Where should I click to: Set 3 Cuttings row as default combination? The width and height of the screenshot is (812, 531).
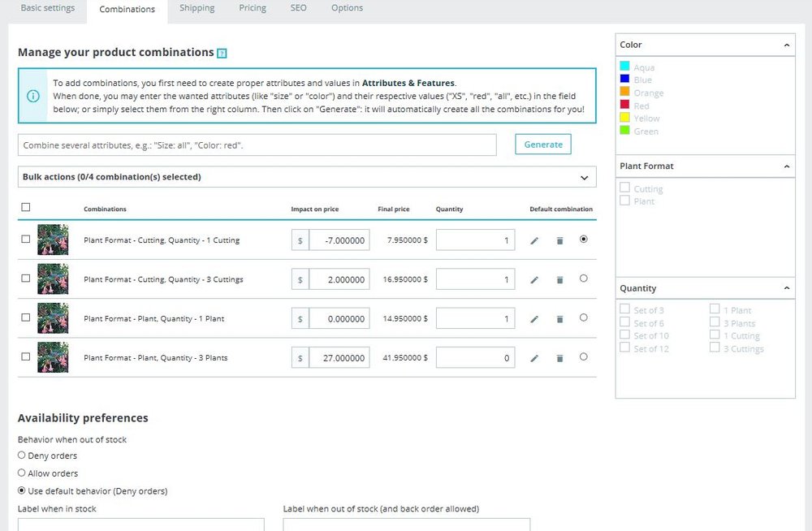(x=584, y=278)
